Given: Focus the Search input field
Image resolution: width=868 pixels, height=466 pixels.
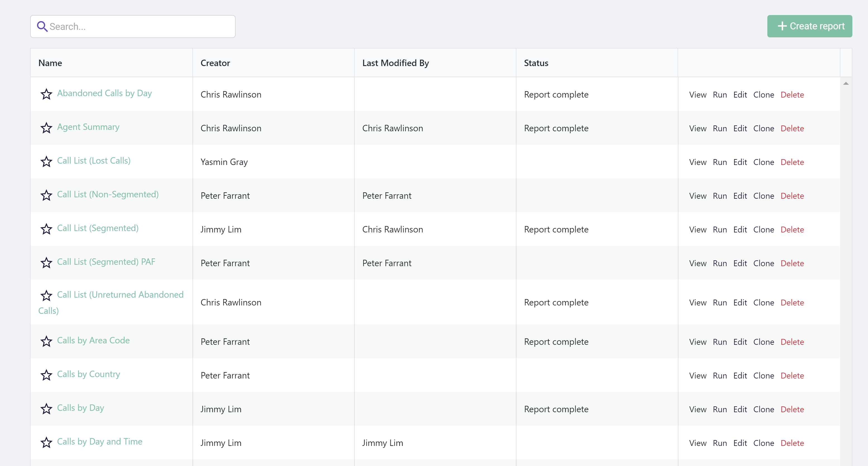Looking at the screenshot, I should pyautogui.click(x=142, y=26).
